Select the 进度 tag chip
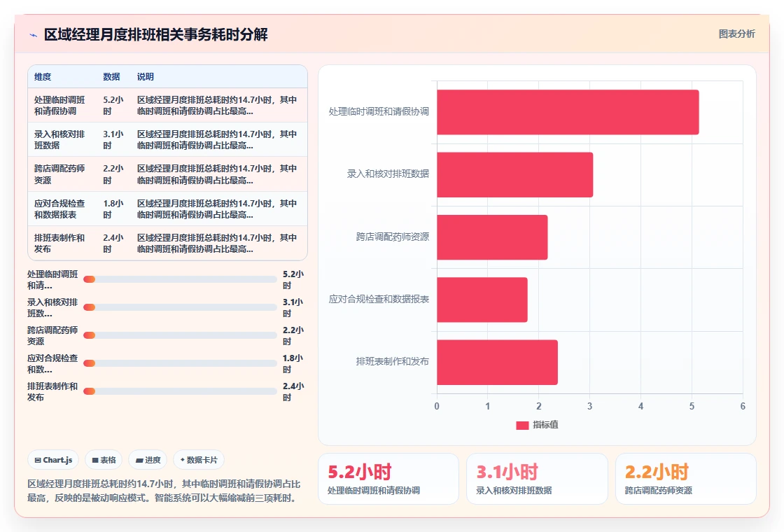The width and height of the screenshot is (784, 532). [x=148, y=460]
